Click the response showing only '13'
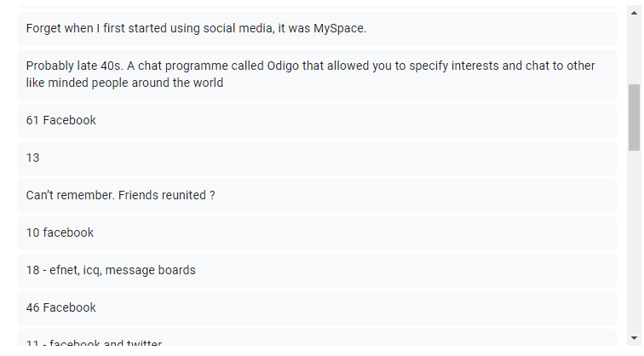Screen dimensions: 644x356 coord(317,158)
